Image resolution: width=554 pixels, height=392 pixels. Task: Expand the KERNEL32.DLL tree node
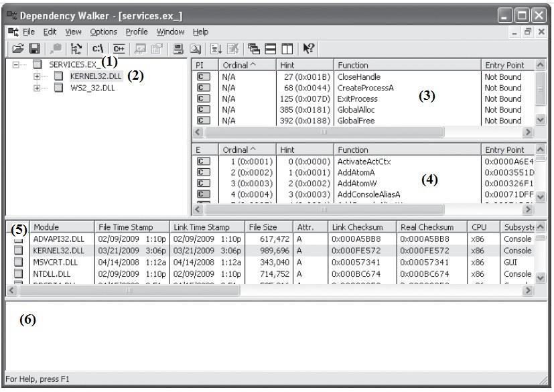click(x=37, y=76)
